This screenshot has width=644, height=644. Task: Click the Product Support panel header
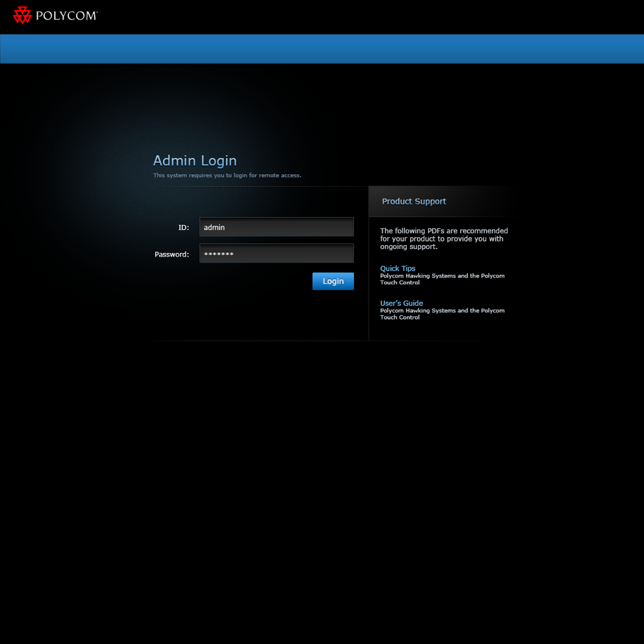click(x=414, y=201)
